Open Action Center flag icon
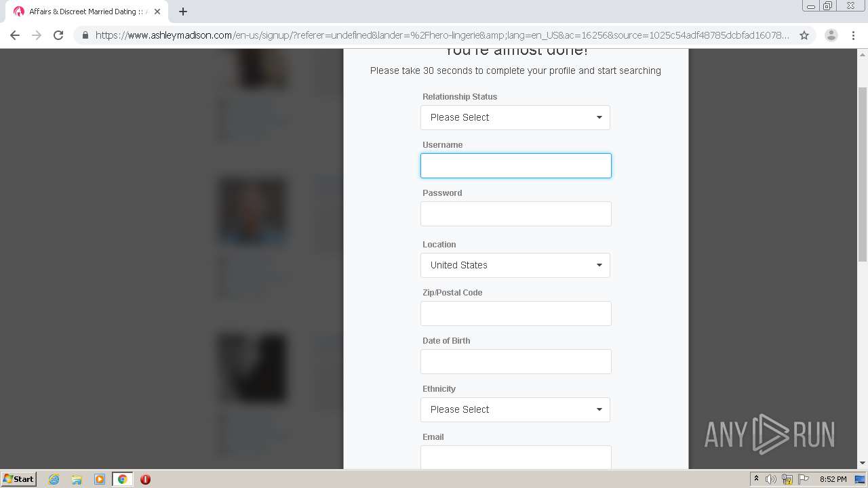868x488 pixels. tap(804, 479)
